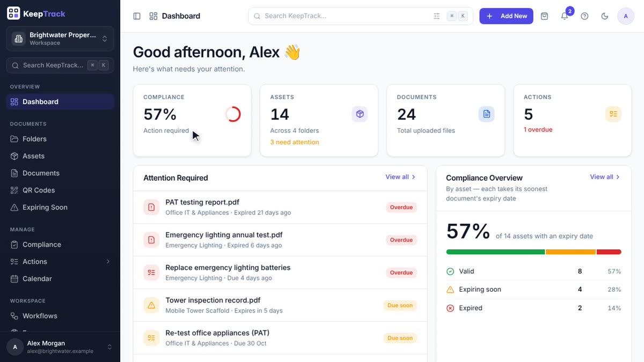Open Compliance in the Manage section

pos(60,245)
